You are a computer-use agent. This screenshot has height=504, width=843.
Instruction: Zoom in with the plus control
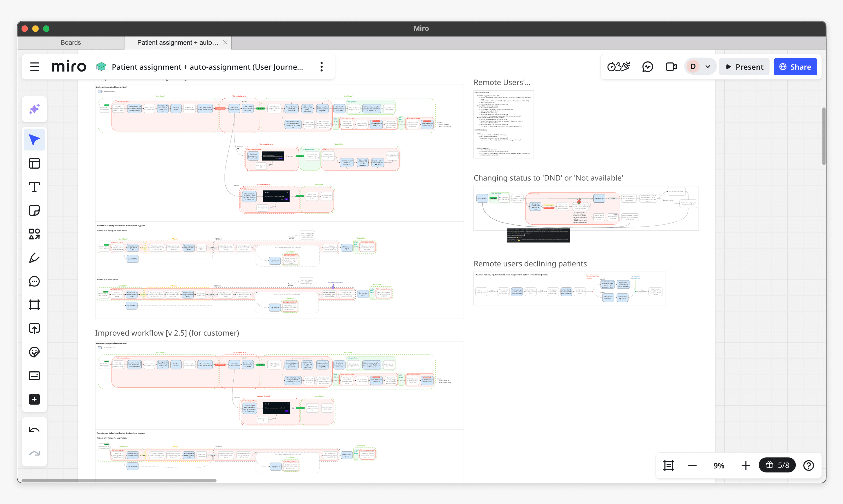(x=746, y=465)
